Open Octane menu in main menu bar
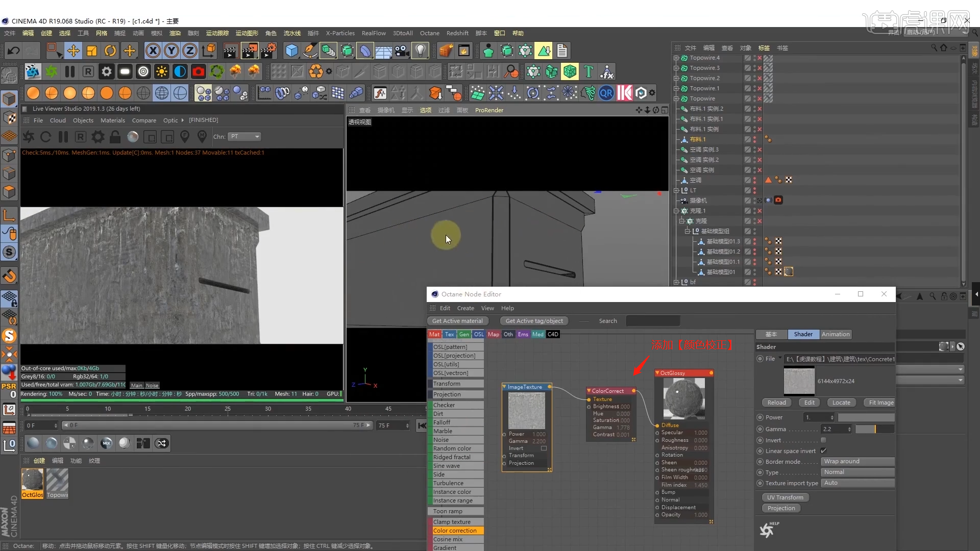The image size is (980, 551). coord(429,33)
